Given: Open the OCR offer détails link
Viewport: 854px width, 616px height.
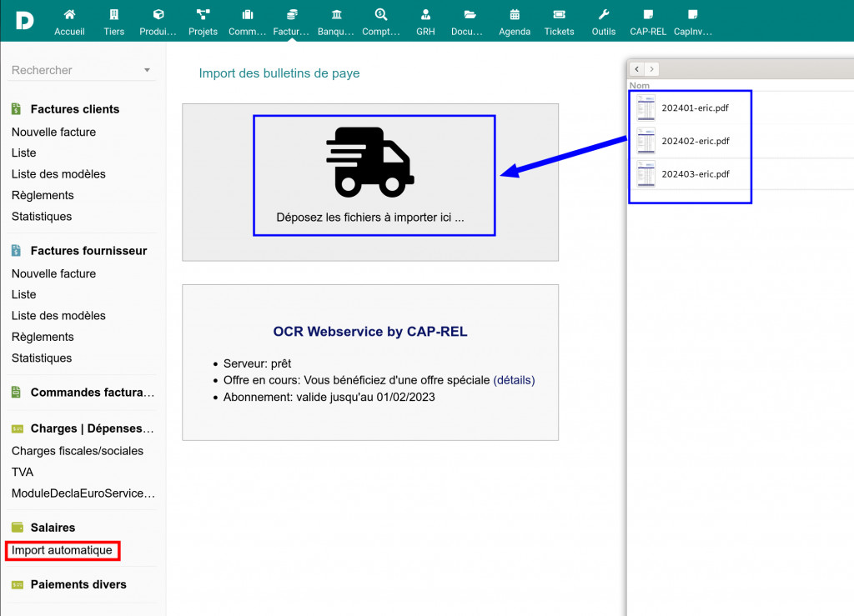Looking at the screenshot, I should click(x=514, y=380).
